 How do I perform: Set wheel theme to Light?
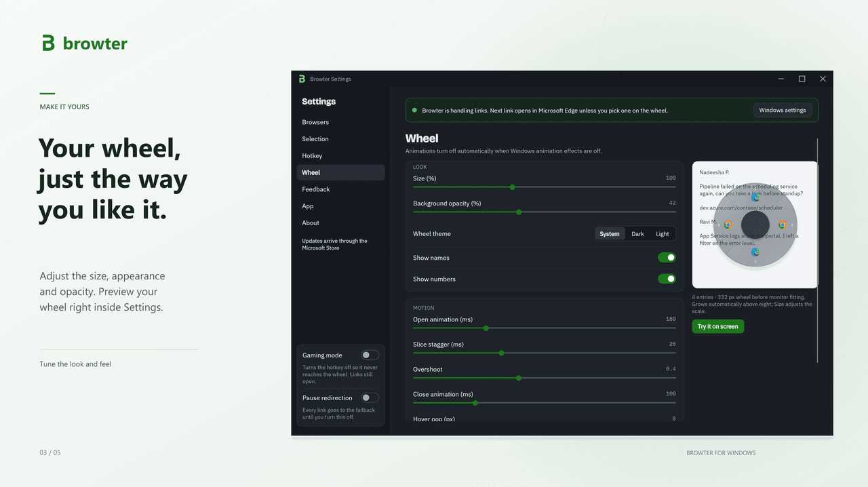click(663, 234)
